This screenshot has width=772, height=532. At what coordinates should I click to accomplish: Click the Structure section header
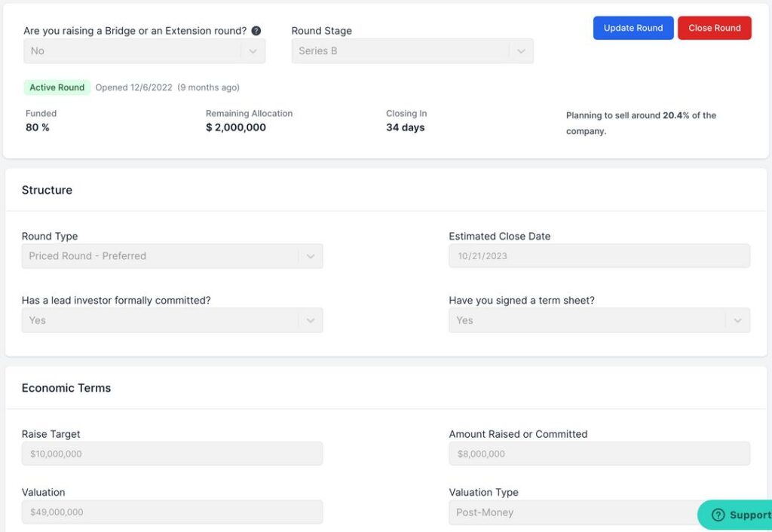pos(47,190)
